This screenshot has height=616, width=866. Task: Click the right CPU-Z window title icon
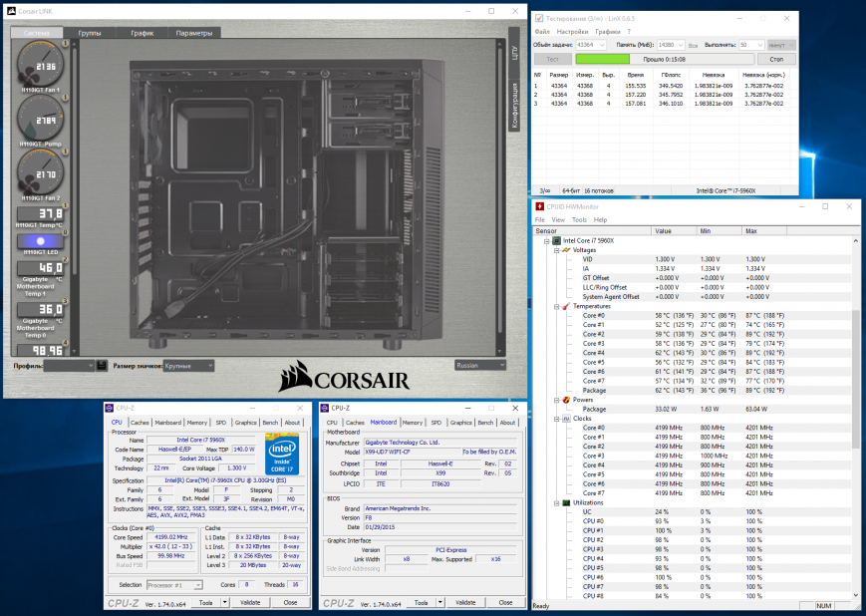pyautogui.click(x=325, y=409)
